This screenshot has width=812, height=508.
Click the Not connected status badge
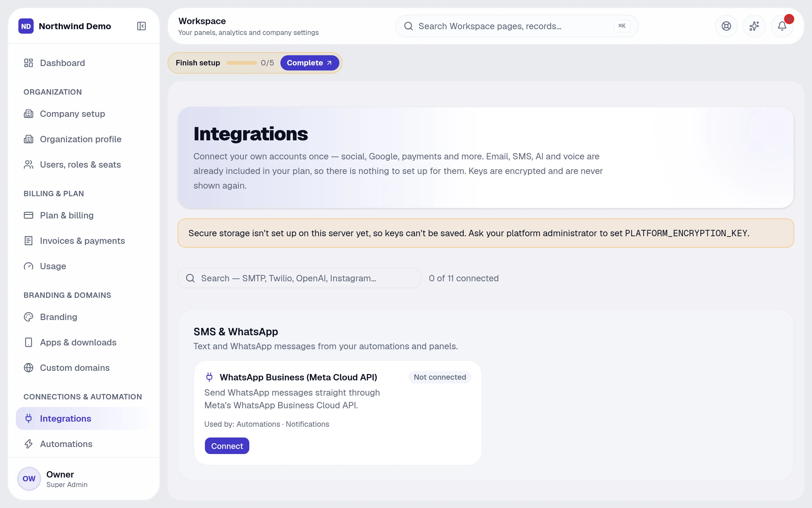[440, 377]
